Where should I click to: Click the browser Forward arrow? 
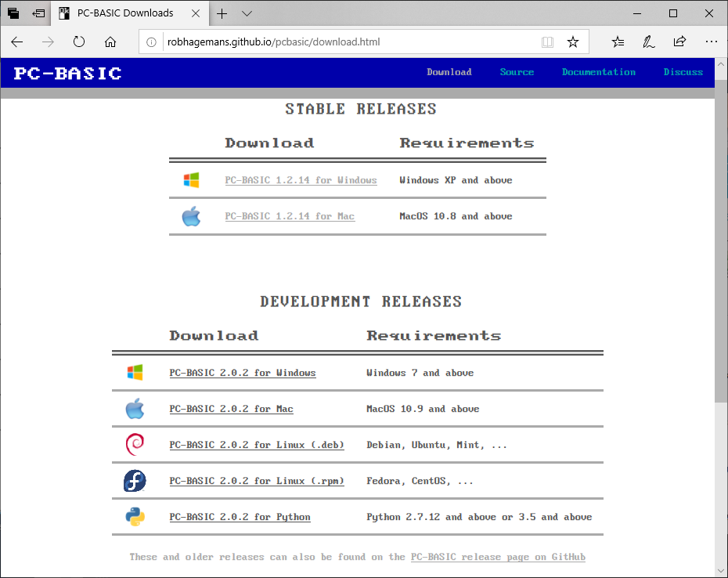(x=48, y=42)
